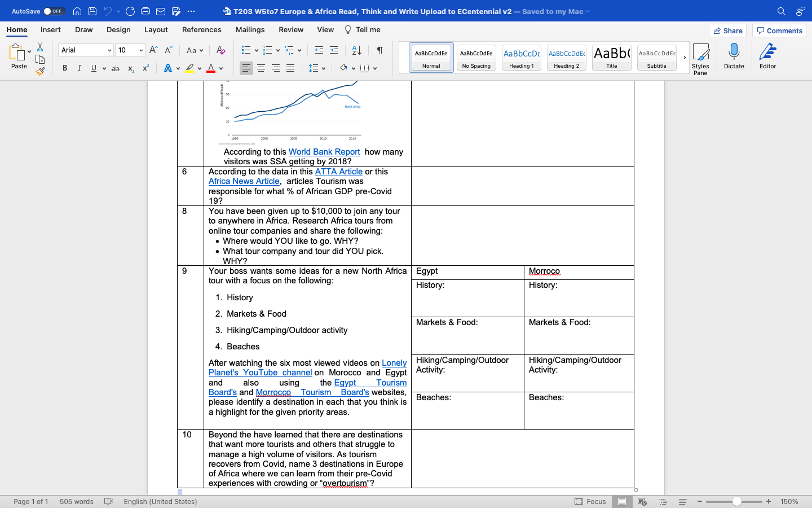This screenshot has width=812, height=508.
Task: Open the Change Case Aa dropdown
Action: [195, 50]
